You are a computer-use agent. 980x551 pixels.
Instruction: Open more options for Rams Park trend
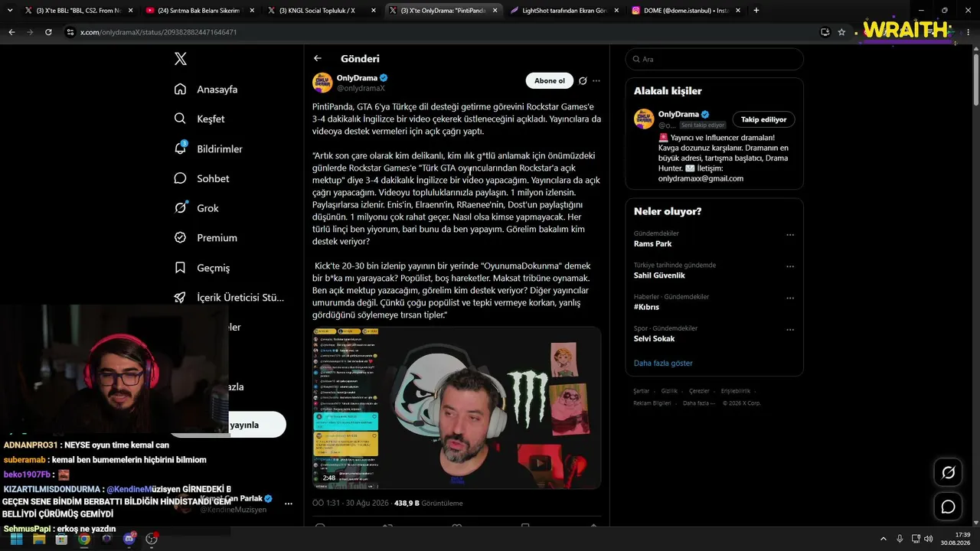click(790, 235)
